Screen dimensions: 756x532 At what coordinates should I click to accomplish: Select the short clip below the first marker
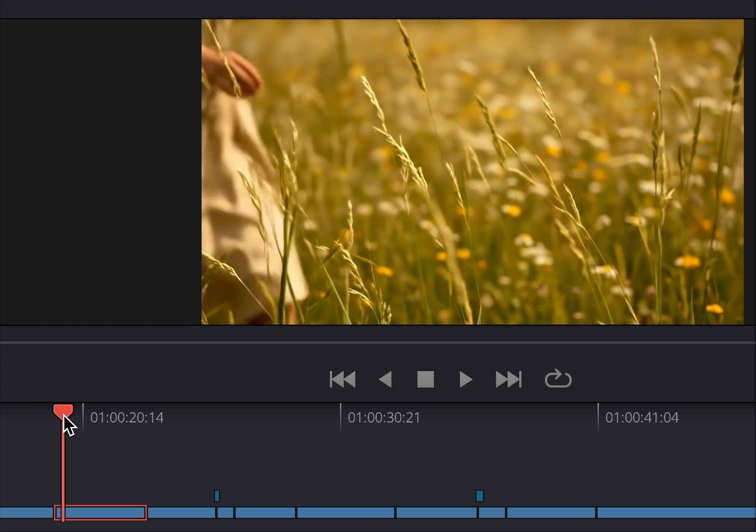[x=225, y=513]
